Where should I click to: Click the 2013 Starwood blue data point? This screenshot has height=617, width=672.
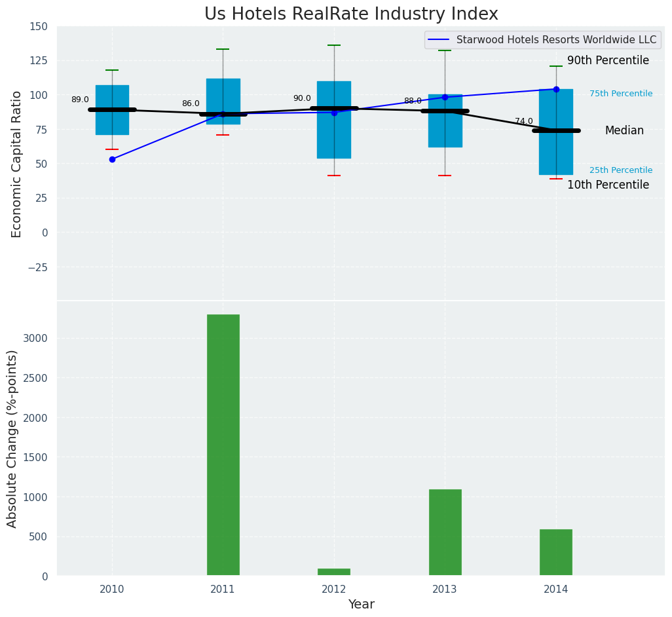[445, 97]
